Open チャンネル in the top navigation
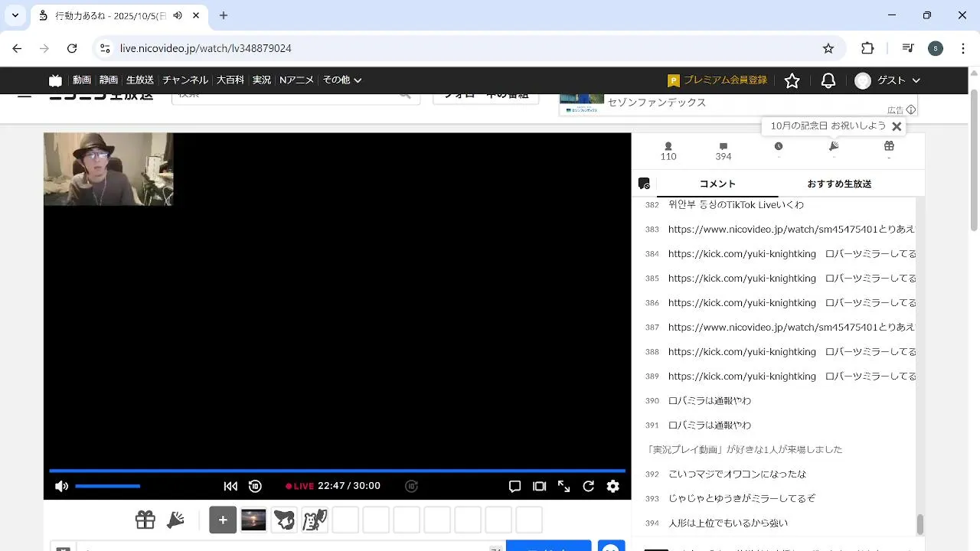 click(185, 80)
